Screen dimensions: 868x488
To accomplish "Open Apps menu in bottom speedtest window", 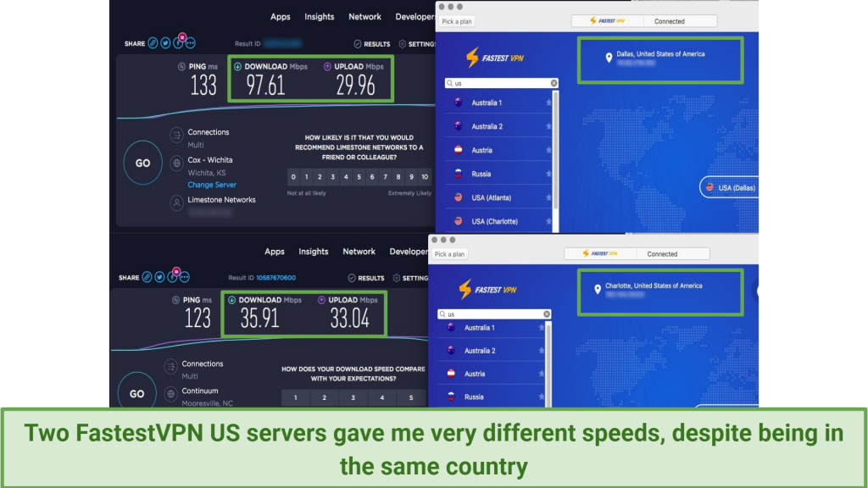I will point(274,251).
